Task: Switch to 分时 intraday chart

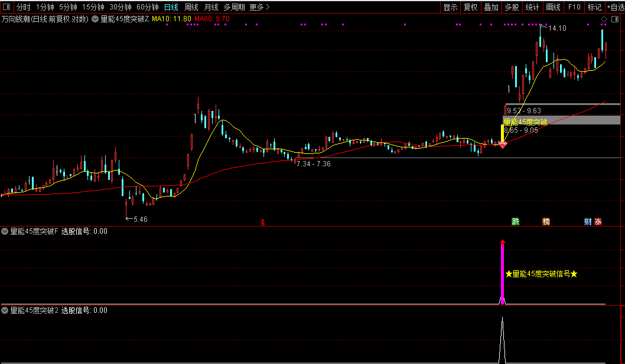Action: (23, 7)
